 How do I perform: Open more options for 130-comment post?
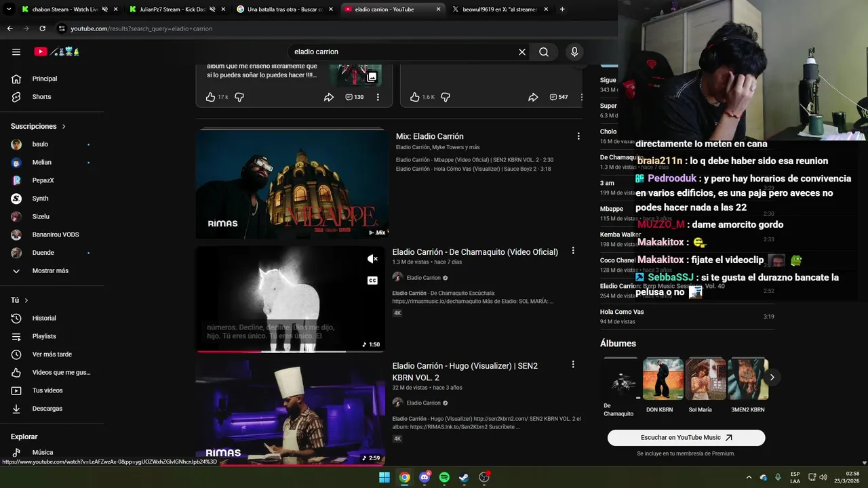point(378,97)
